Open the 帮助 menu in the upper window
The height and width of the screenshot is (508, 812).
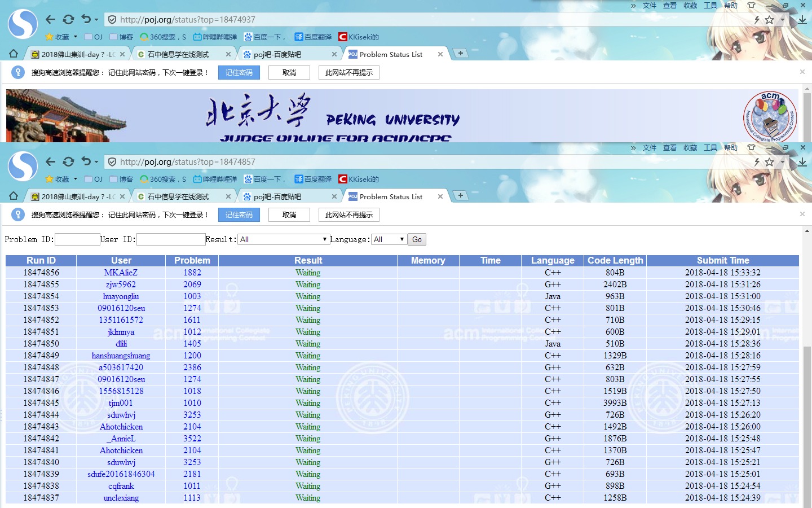[x=731, y=6]
